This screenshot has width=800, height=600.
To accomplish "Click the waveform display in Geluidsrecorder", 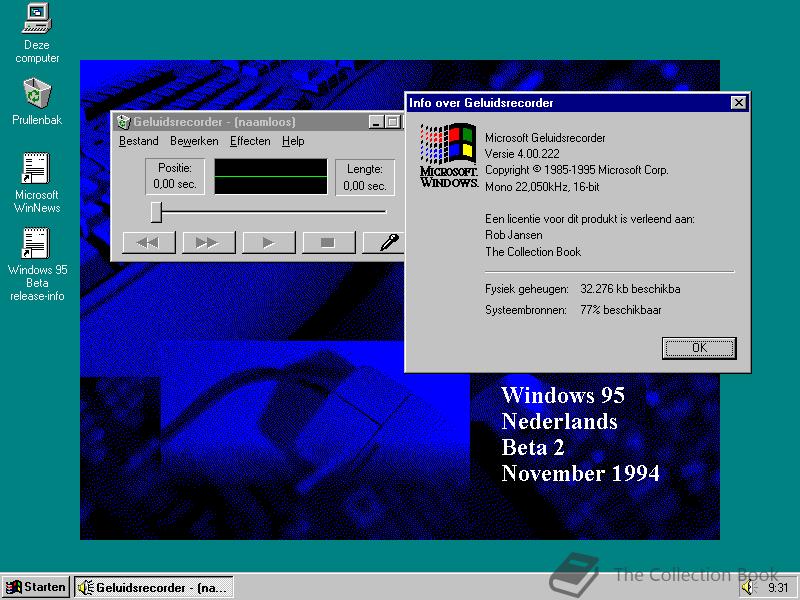I will click(271, 177).
